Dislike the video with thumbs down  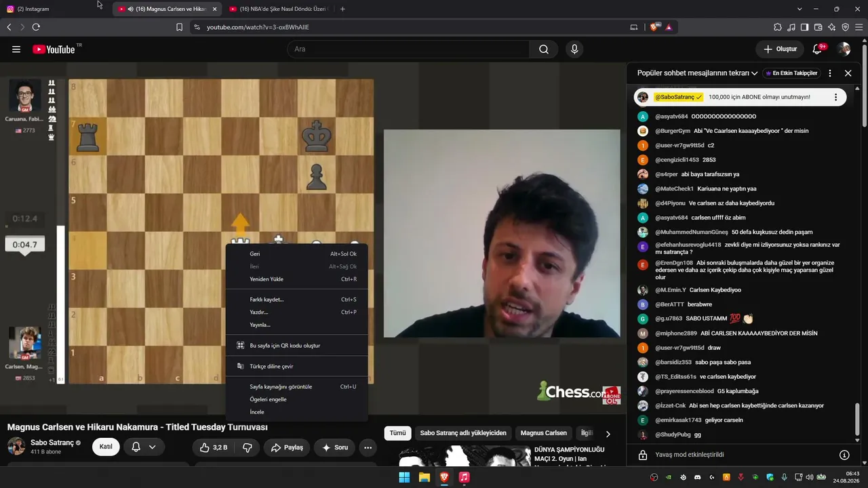(248, 447)
